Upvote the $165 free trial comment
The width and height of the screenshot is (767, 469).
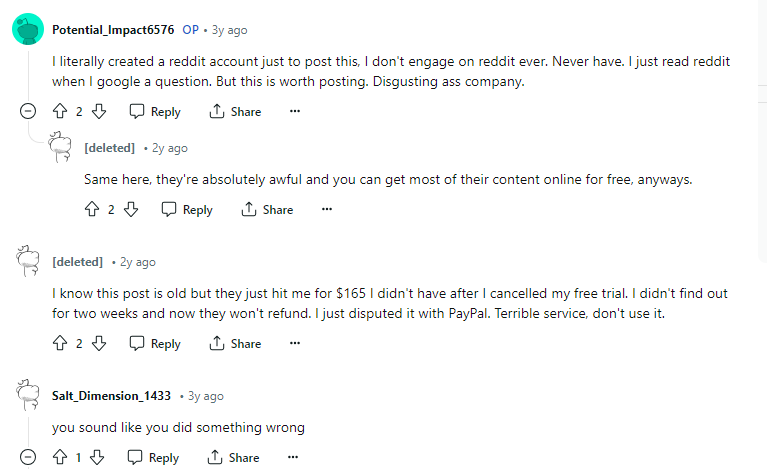(x=60, y=343)
